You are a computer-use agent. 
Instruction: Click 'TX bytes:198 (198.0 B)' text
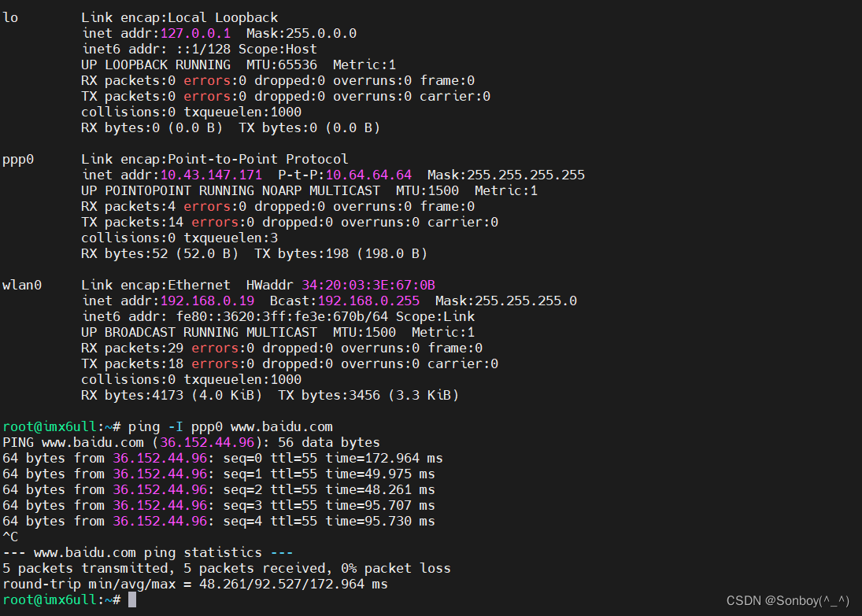(341, 254)
